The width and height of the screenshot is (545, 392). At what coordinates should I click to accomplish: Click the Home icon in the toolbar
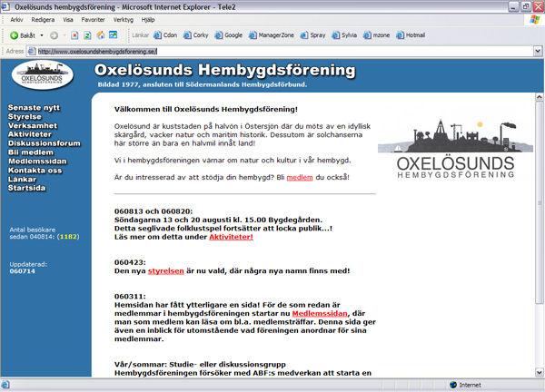click(101, 34)
